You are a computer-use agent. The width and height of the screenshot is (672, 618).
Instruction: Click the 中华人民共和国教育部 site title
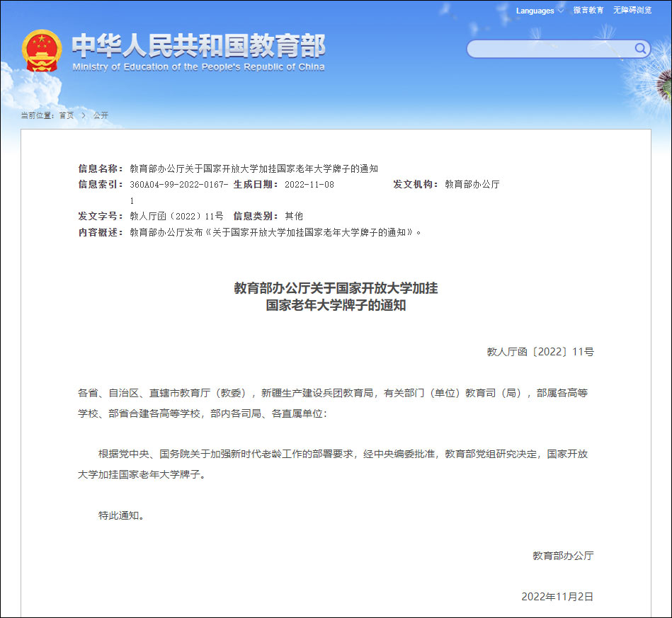(x=198, y=45)
